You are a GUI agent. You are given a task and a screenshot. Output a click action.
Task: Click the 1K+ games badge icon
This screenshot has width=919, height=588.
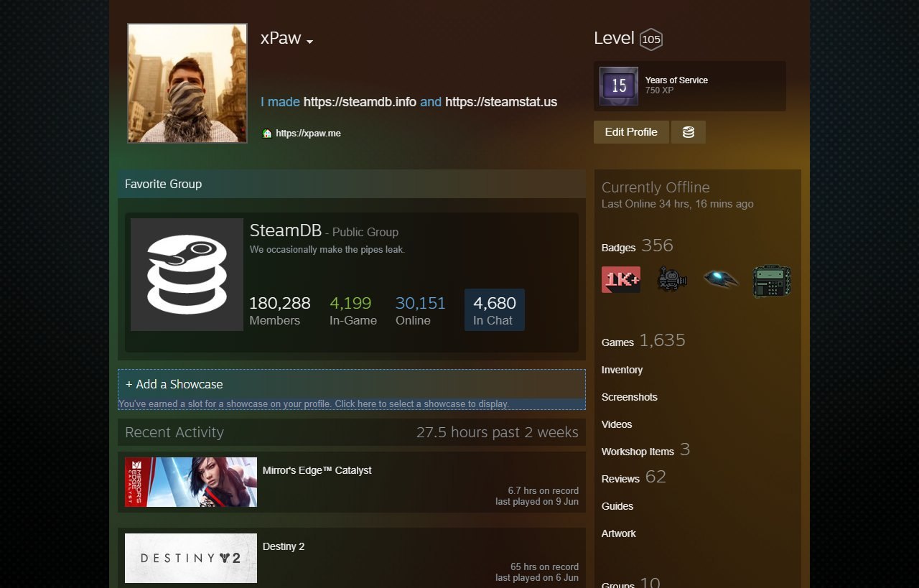[x=620, y=279]
